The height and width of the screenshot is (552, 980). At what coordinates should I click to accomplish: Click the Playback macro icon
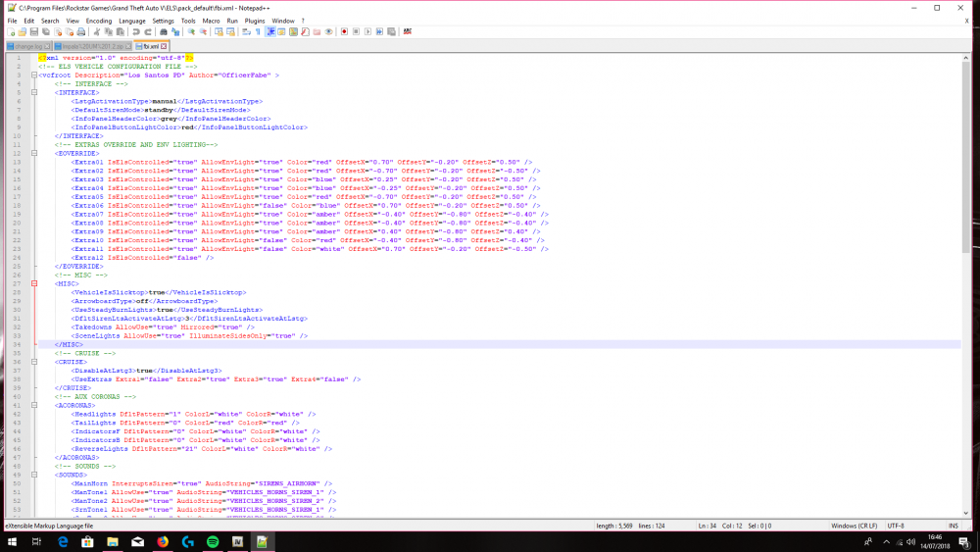tap(368, 32)
